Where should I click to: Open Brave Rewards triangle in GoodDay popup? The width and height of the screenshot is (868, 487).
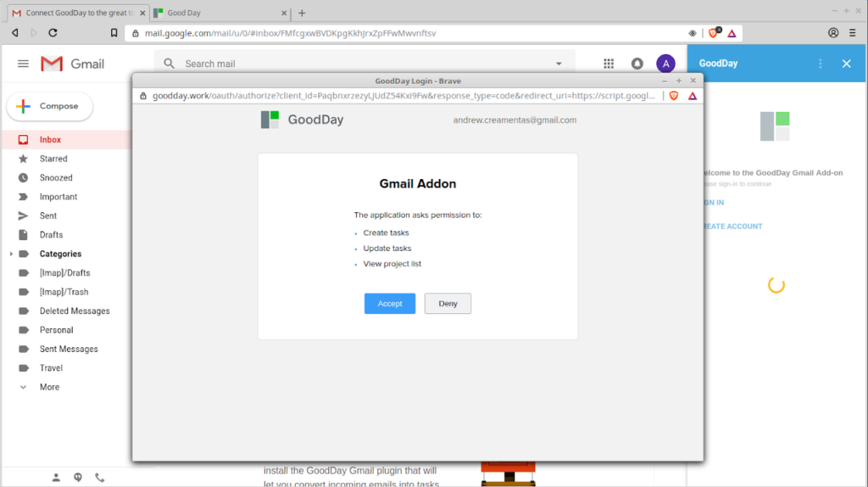pyautogui.click(x=693, y=96)
